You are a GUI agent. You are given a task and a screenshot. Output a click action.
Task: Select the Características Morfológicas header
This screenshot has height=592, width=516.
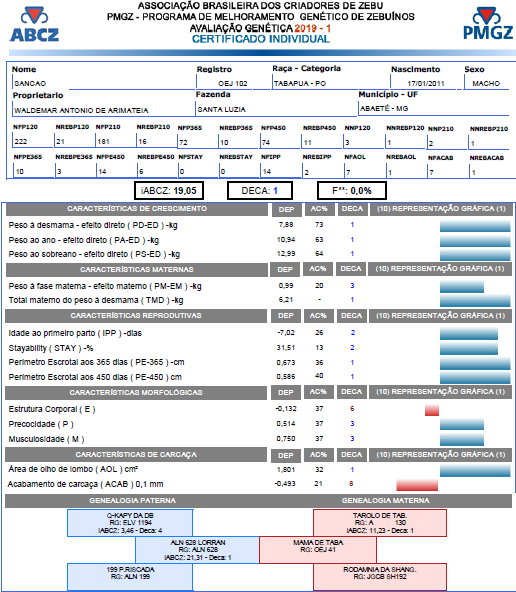click(136, 392)
